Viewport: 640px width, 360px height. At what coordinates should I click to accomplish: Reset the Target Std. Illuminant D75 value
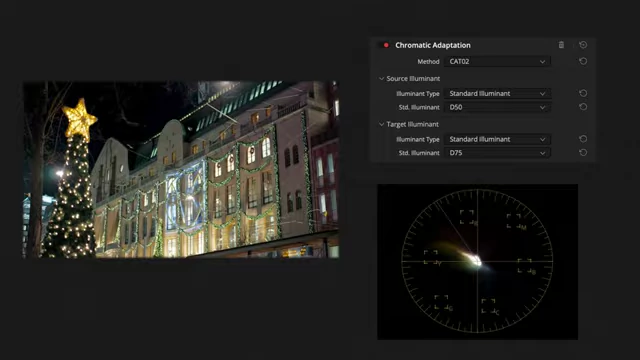(x=583, y=153)
